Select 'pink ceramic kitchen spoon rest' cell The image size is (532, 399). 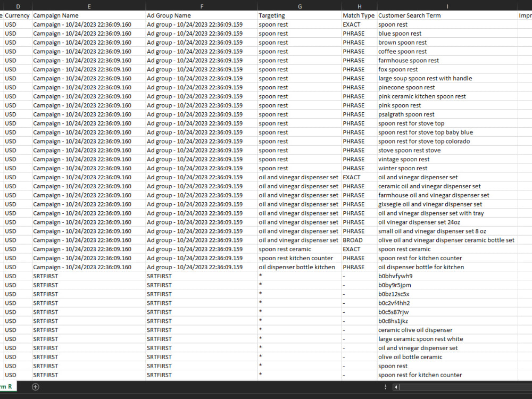tap(447, 96)
